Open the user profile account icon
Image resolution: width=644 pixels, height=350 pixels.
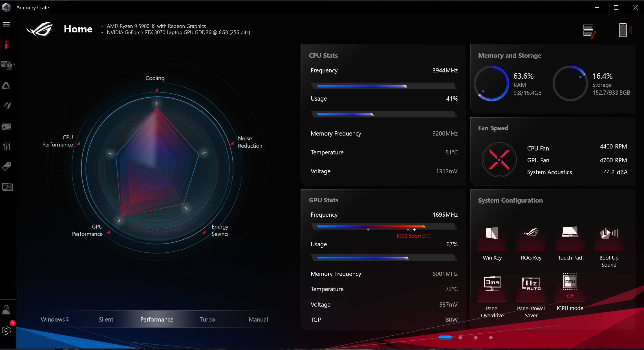pyautogui.click(x=6, y=310)
